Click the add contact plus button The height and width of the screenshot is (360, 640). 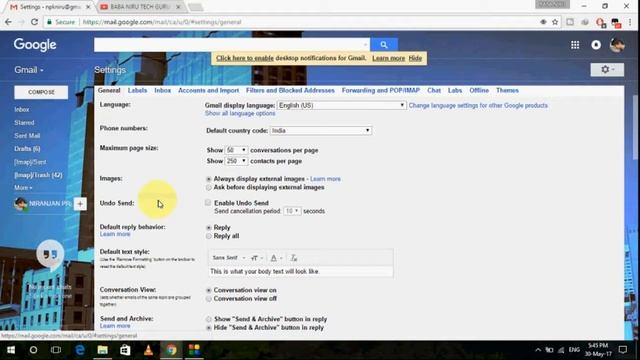[80, 204]
